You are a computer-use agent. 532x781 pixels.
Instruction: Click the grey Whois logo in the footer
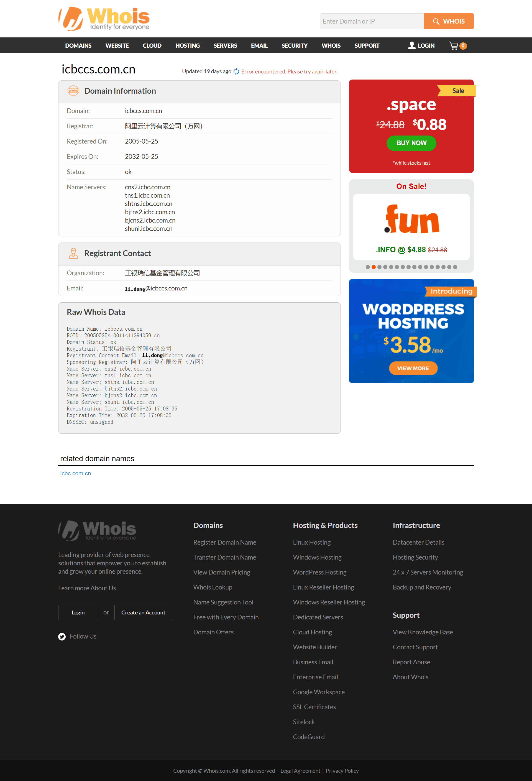(97, 531)
